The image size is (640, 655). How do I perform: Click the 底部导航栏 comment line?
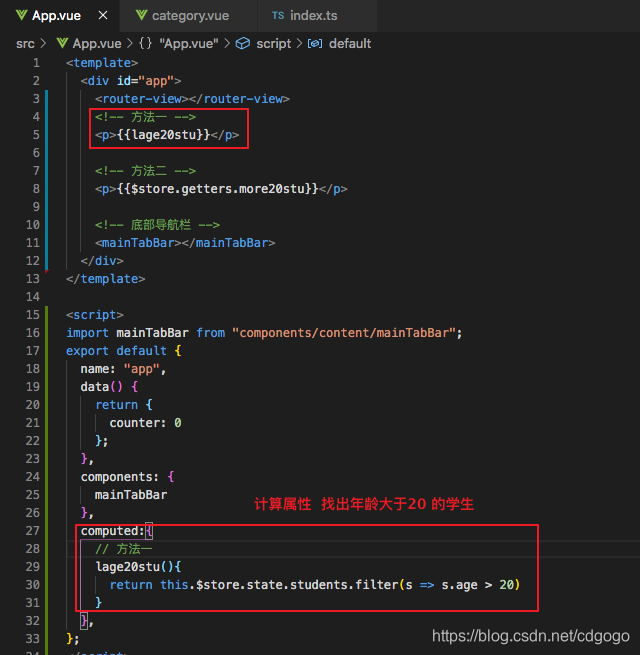click(x=157, y=225)
